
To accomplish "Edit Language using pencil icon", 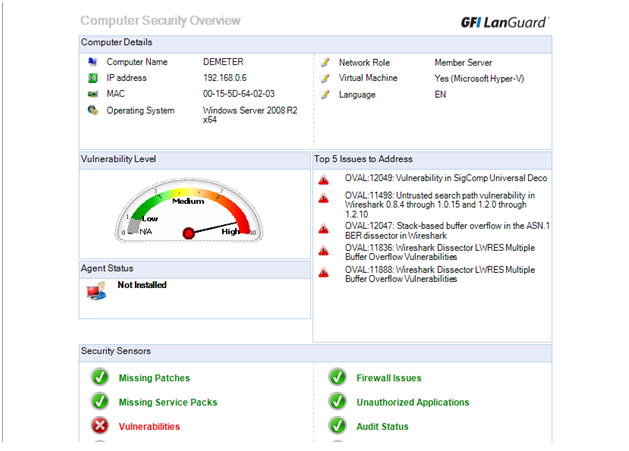I will point(325,95).
